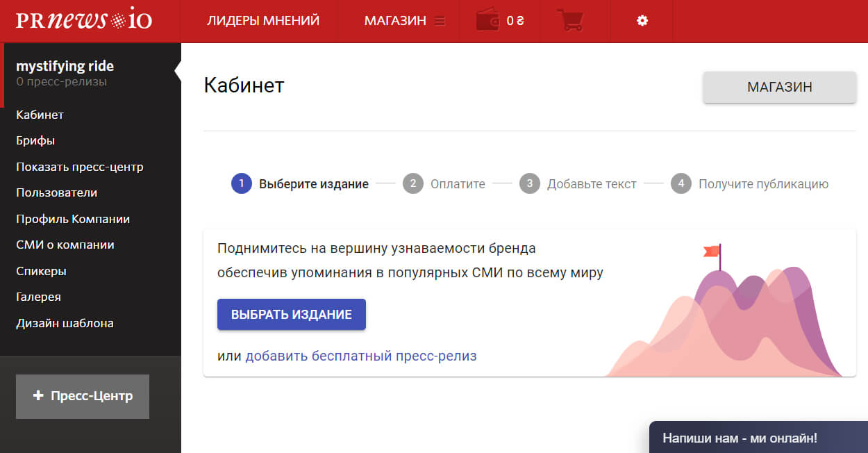This screenshot has height=453, width=868.
Task: Open the PRNEWS.IO logo home link
Action: pos(83,19)
